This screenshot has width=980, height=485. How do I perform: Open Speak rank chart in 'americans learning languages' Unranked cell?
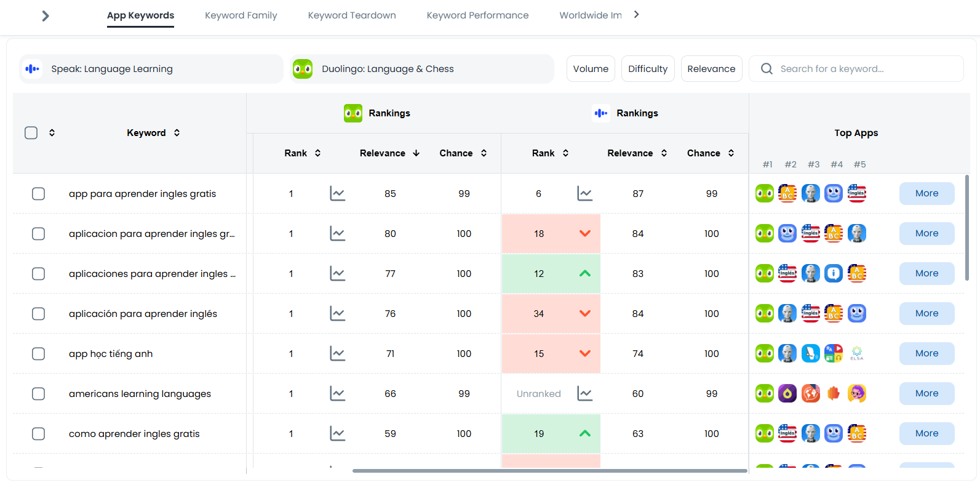tap(585, 394)
